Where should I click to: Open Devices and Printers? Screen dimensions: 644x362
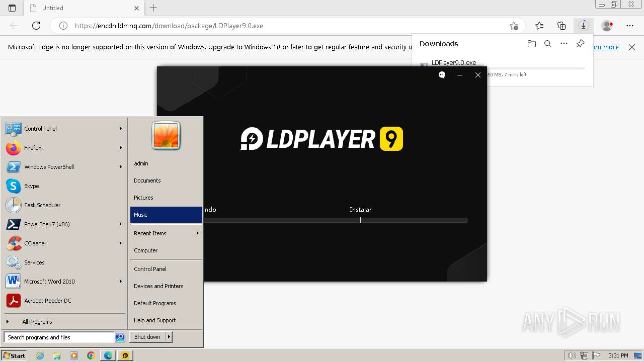click(166, 286)
